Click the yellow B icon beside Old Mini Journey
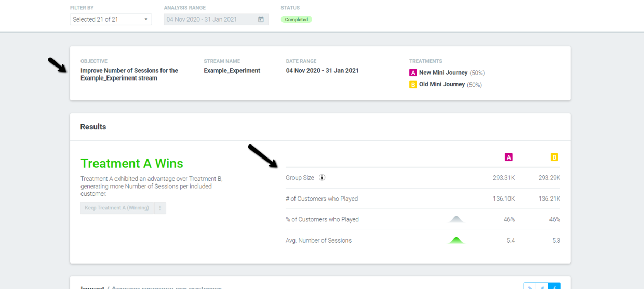The image size is (644, 289). click(x=413, y=84)
